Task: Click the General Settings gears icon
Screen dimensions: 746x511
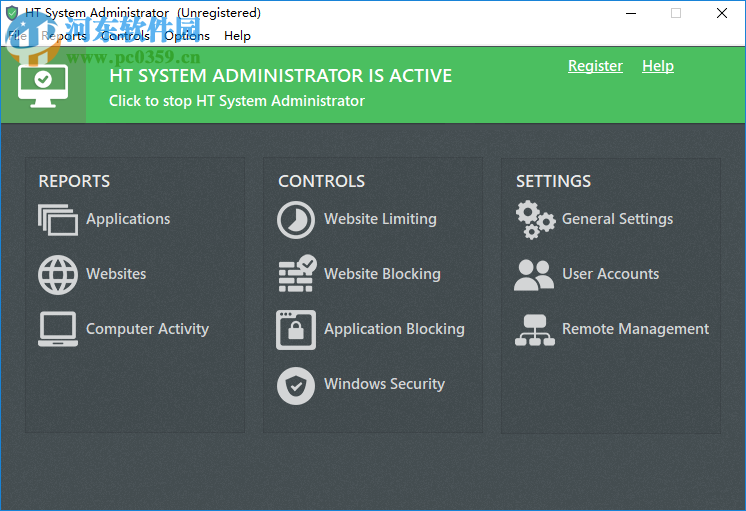Action: [535, 220]
